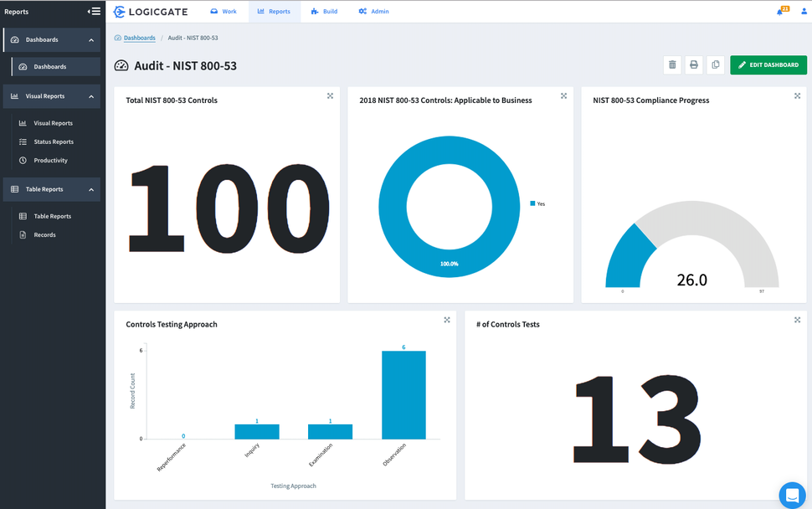Screen dimensions: 812x509
Task: Open the notifications bell
Action: tap(781, 12)
